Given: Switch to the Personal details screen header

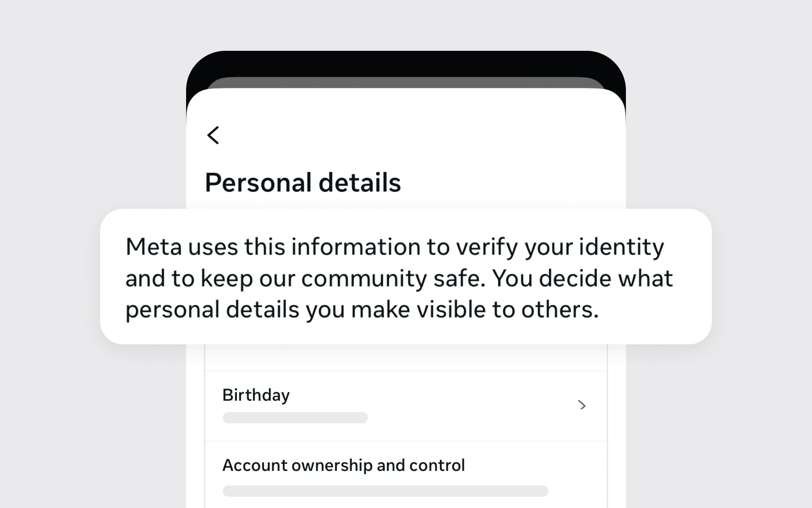Looking at the screenshot, I should pyautogui.click(x=303, y=183).
